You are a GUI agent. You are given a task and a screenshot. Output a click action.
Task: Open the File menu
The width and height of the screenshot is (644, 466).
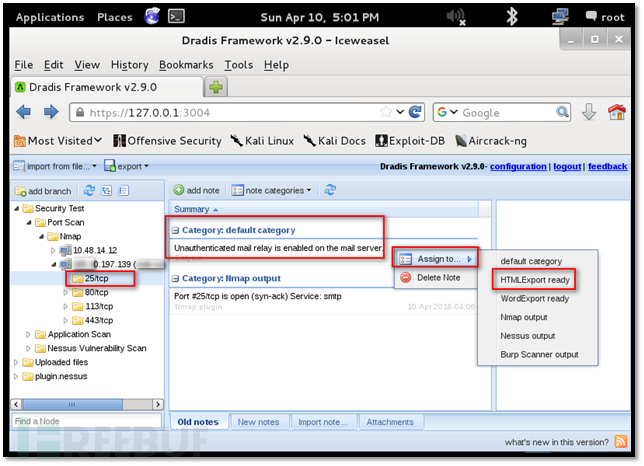[x=24, y=65]
